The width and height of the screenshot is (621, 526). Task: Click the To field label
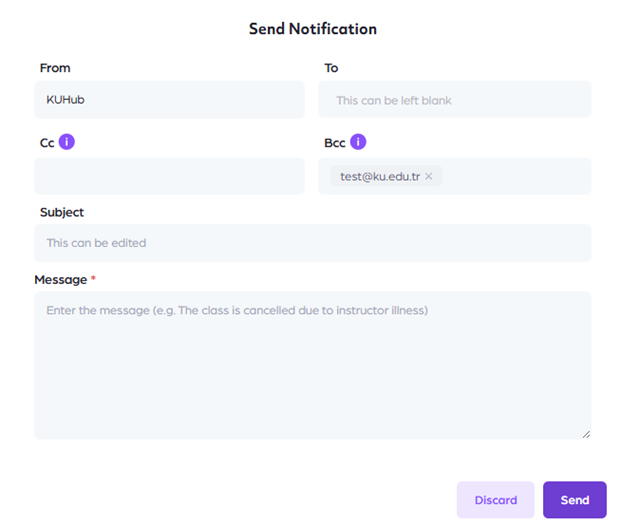(331, 68)
